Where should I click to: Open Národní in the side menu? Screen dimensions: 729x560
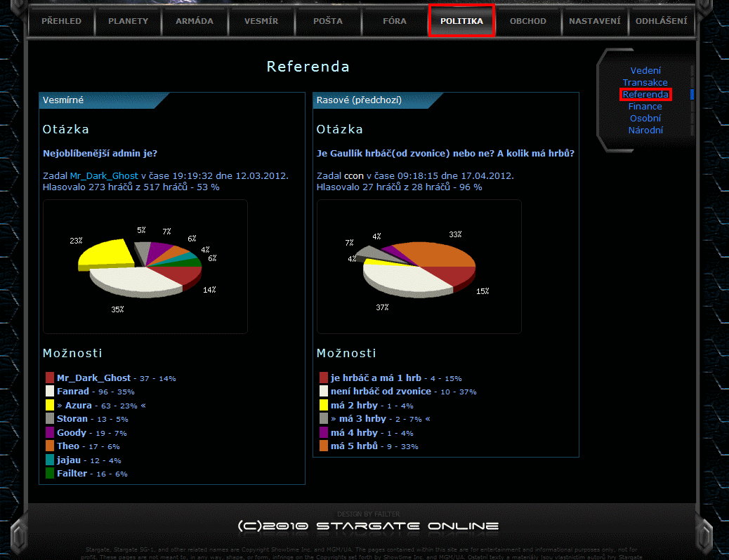pos(645,131)
